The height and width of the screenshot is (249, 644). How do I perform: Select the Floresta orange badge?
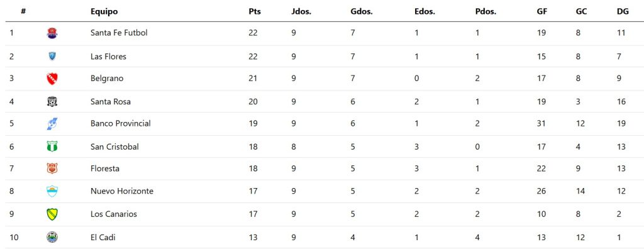click(52, 169)
